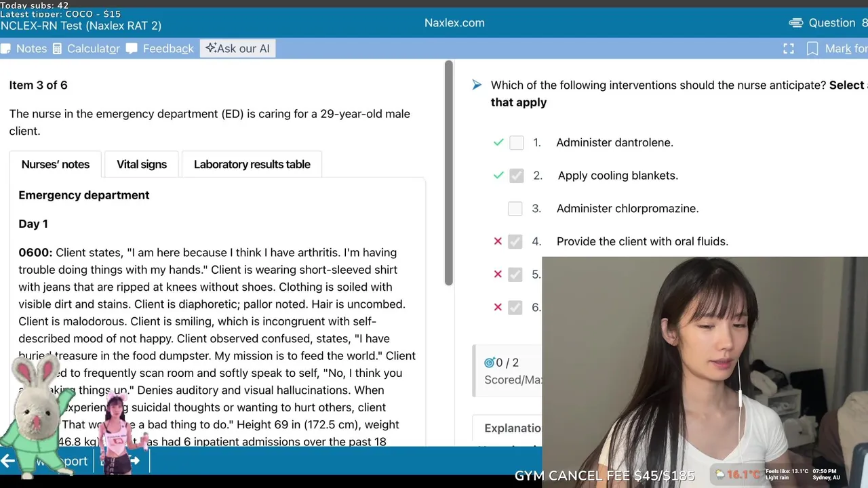Click the 'NCLEX-RN Test (Naxlex RAT 2)' title
The image size is (868, 488).
[x=81, y=26]
